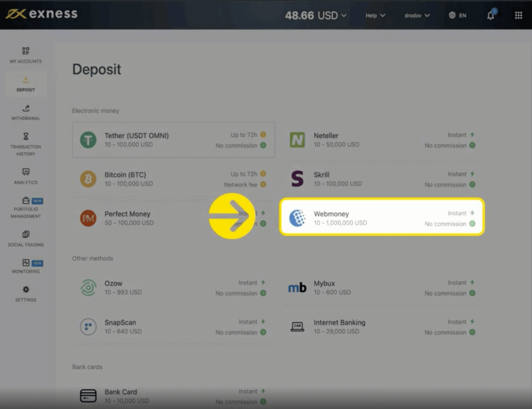Go to My Accounts in sidebar
This screenshot has width=532, height=409.
[26, 55]
